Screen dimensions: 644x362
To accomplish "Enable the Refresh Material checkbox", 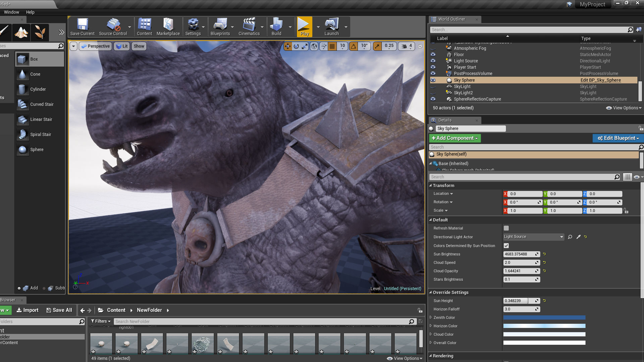I will [x=506, y=228].
